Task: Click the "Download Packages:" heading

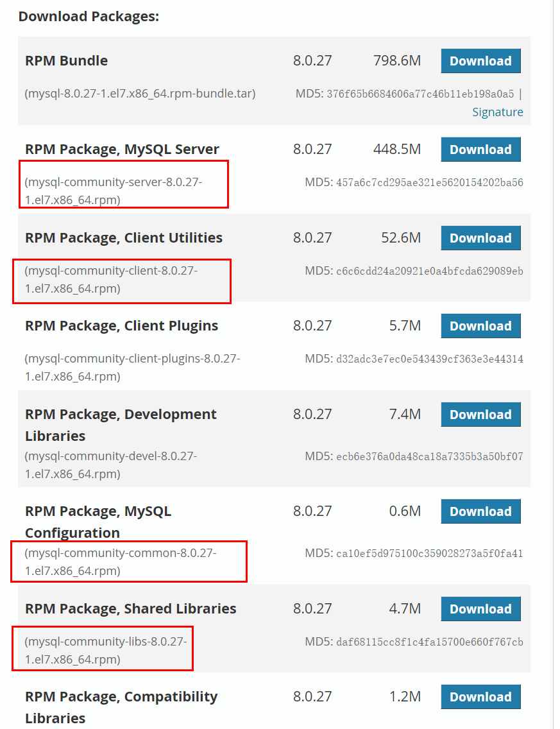Action: click(x=89, y=16)
